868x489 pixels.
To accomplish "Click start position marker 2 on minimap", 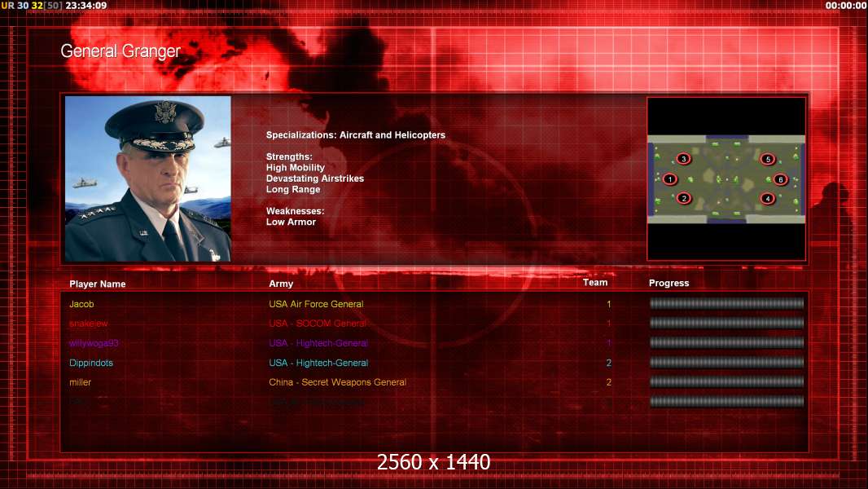I will coord(684,198).
